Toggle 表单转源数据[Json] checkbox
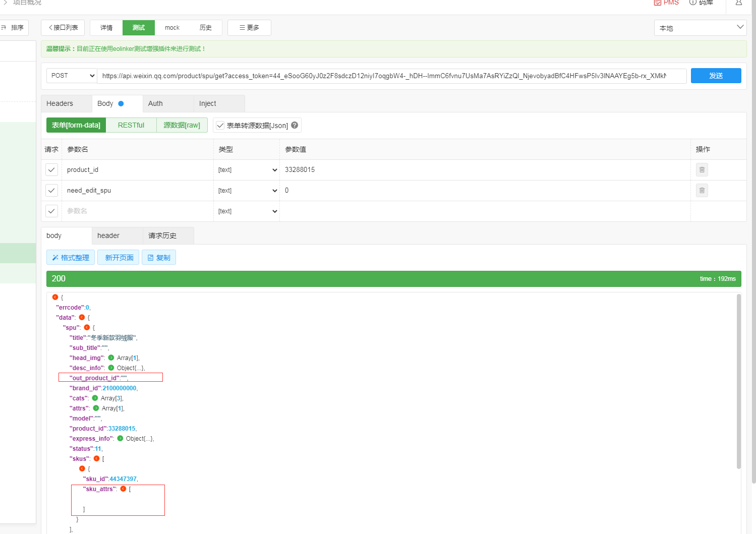The height and width of the screenshot is (534, 756). coord(220,126)
